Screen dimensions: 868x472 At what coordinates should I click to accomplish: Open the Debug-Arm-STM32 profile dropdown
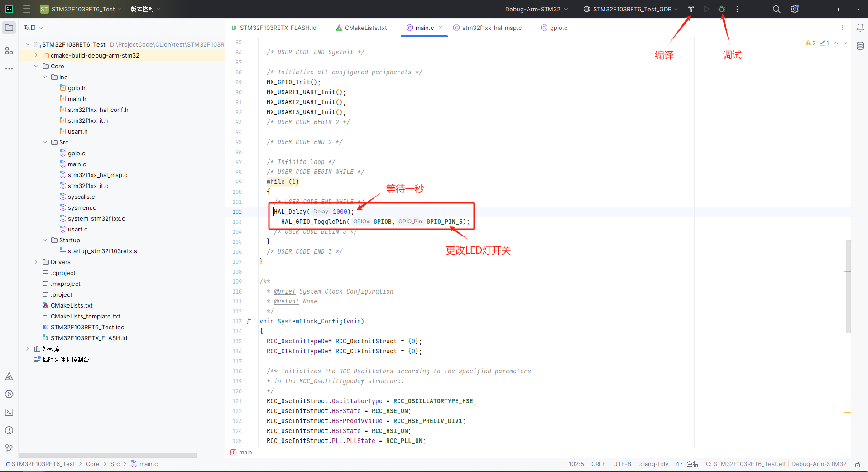coord(536,9)
